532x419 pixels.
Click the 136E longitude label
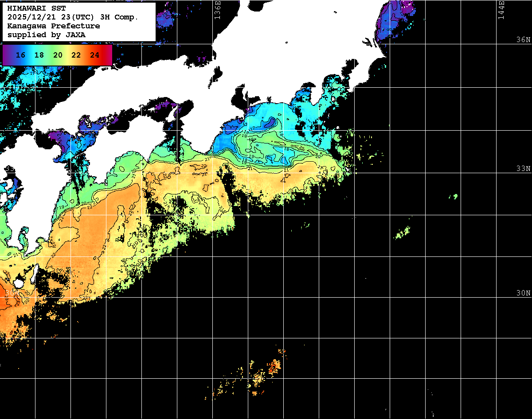[x=217, y=9]
